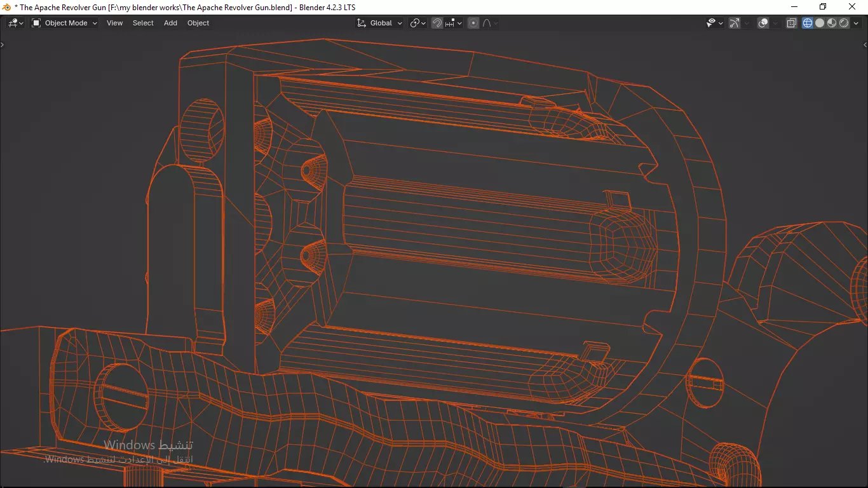Open the Object menu

click(198, 23)
